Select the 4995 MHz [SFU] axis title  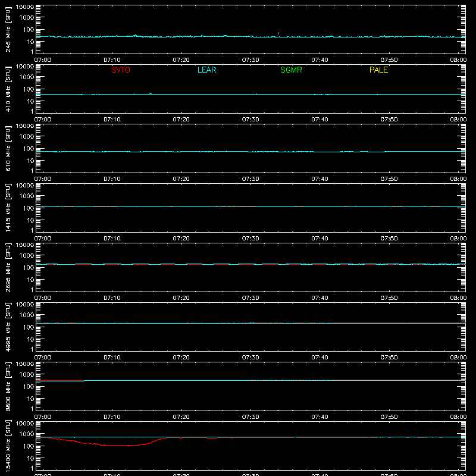[8, 327]
